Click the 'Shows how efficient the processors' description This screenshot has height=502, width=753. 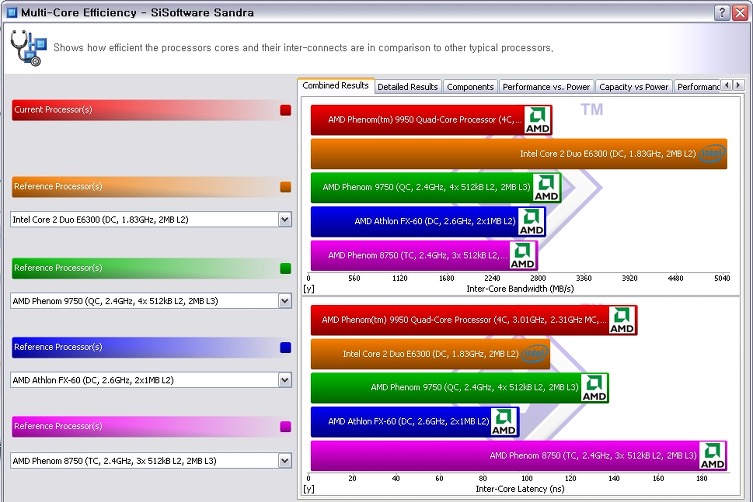[x=303, y=48]
